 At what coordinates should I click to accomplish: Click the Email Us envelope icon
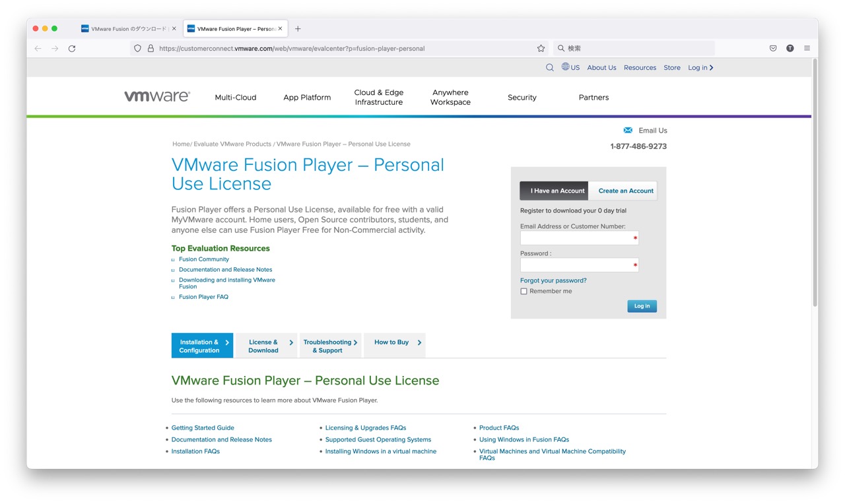pyautogui.click(x=628, y=130)
